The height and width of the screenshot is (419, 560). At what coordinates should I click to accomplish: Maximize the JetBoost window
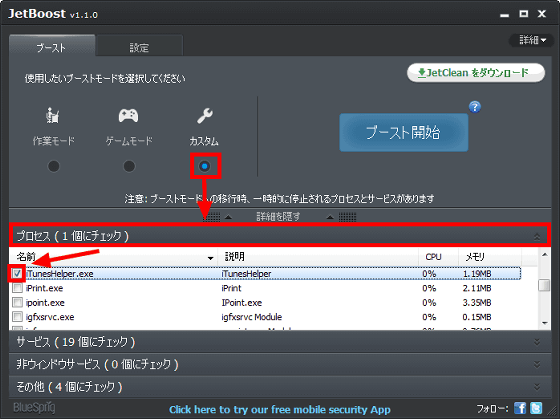[524, 14]
